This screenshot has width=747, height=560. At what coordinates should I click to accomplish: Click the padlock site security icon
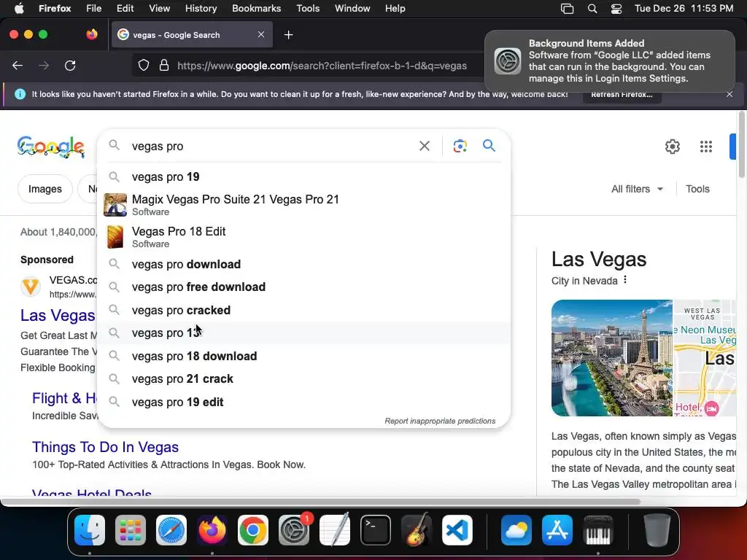pos(164,66)
